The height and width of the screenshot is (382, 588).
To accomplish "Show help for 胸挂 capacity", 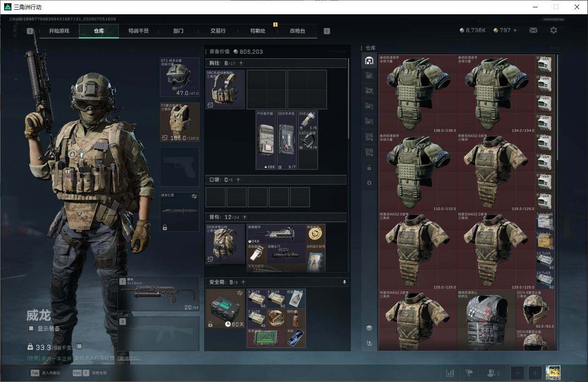I will coord(240,63).
